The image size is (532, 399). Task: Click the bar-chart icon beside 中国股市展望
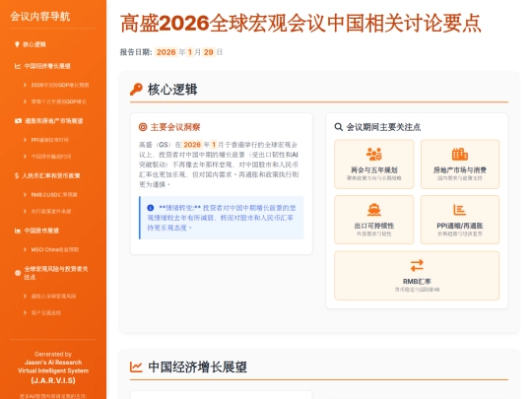coord(18,231)
